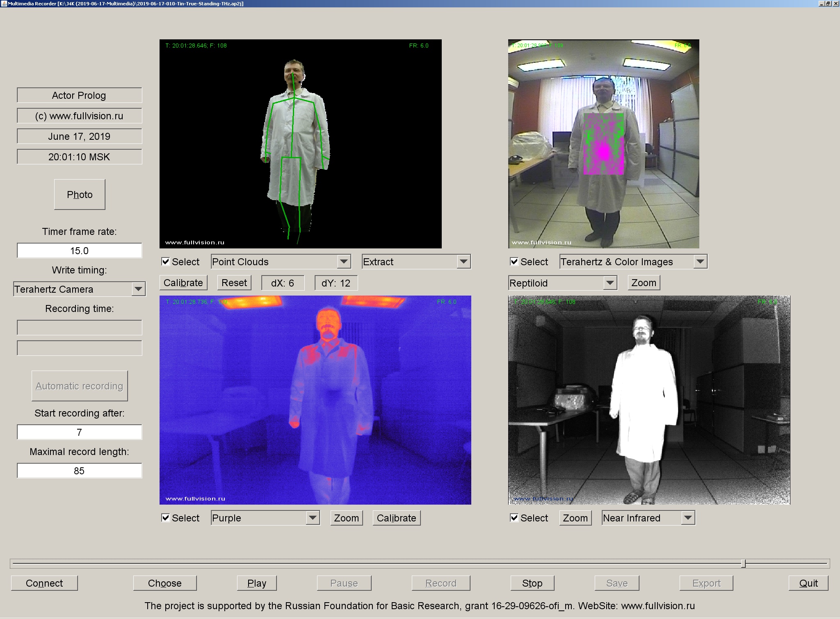
Task: Quit the Multimedia Recorder application
Action: [x=807, y=583]
